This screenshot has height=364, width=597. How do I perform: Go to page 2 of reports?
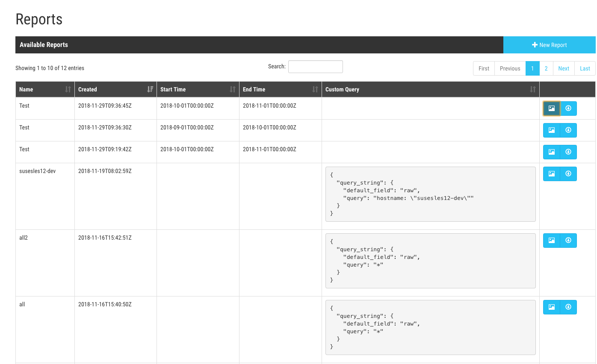546,68
